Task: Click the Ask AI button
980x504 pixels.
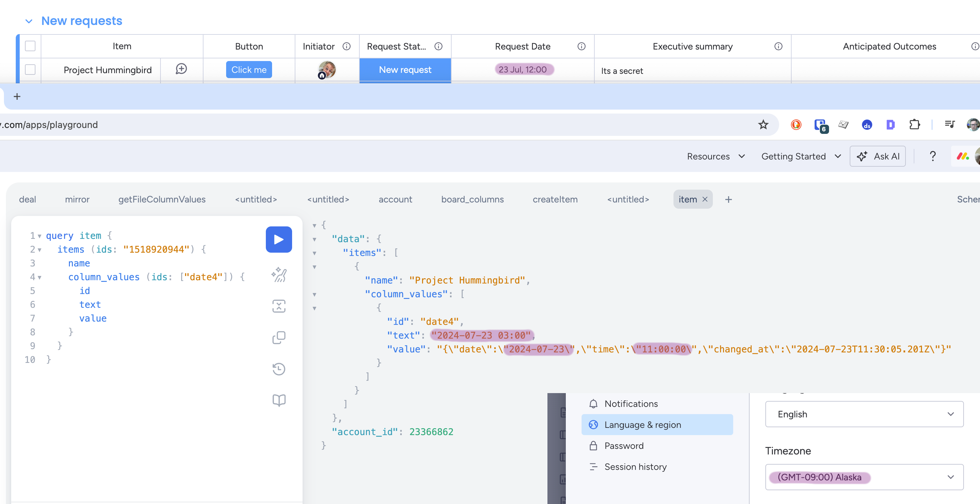Action: [877, 156]
